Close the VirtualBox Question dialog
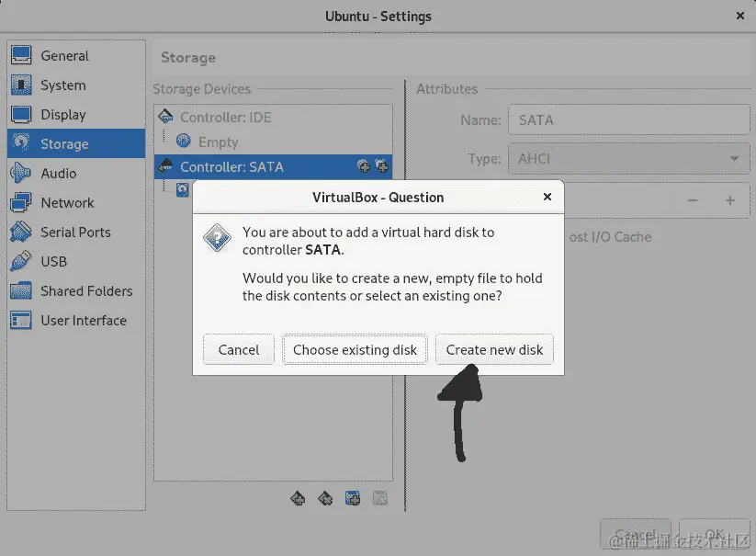Viewport: 756px width, 556px height. coord(547,197)
